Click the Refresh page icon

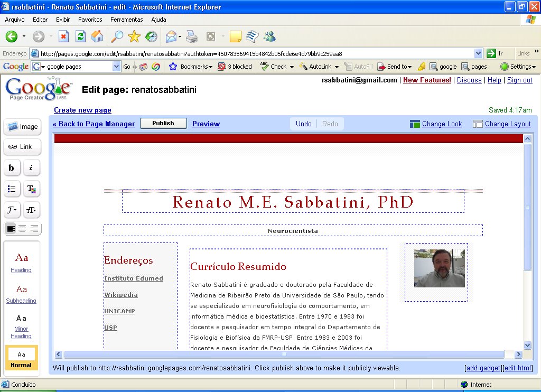tap(80, 36)
